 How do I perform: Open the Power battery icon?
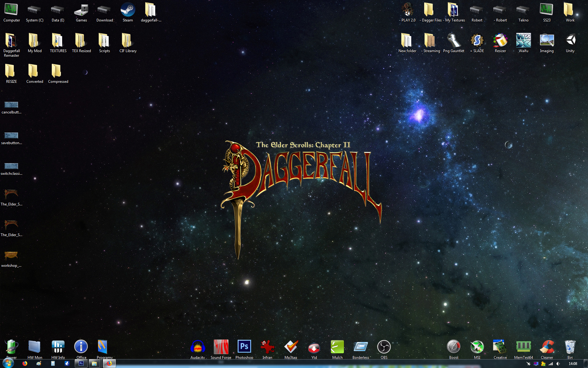[x=11, y=349]
